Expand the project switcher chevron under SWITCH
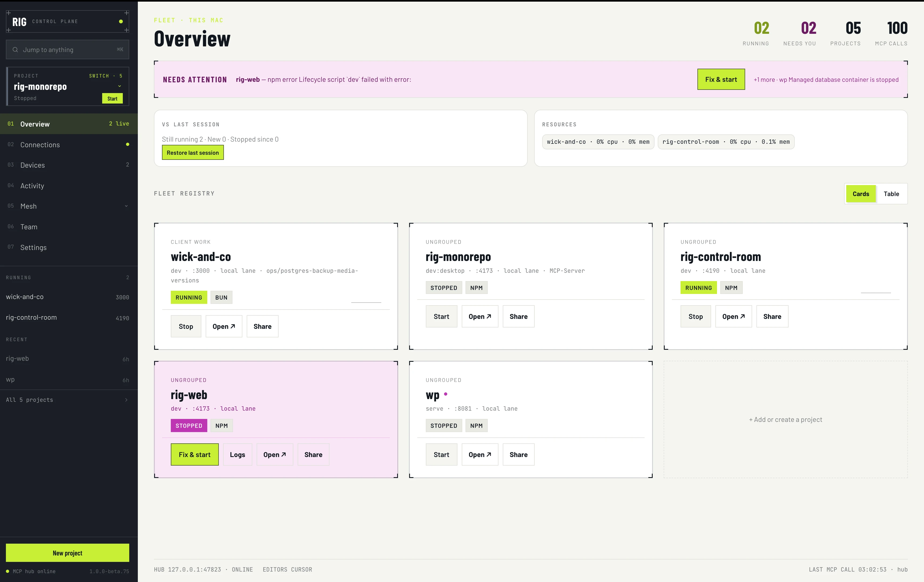Viewport: 924px width, 582px height. coord(120,86)
